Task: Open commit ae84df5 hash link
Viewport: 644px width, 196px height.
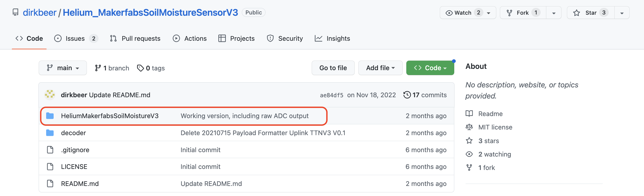Action: [332, 95]
